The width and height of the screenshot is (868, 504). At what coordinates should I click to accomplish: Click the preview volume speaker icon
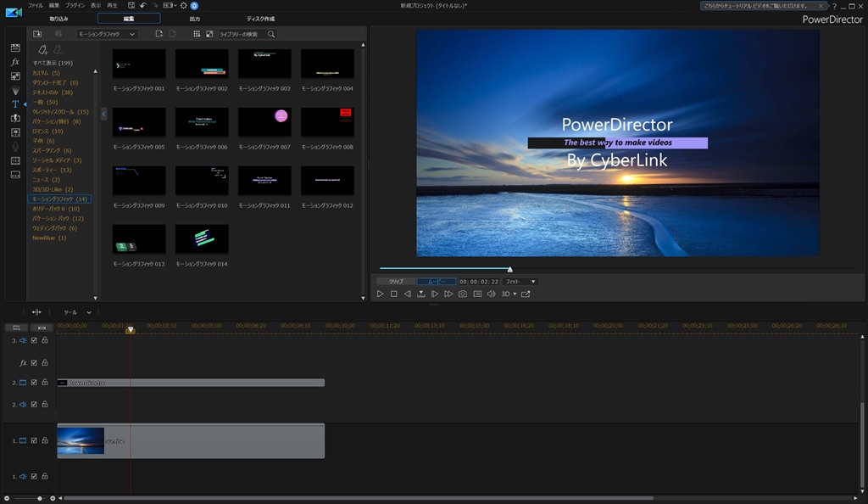point(491,294)
